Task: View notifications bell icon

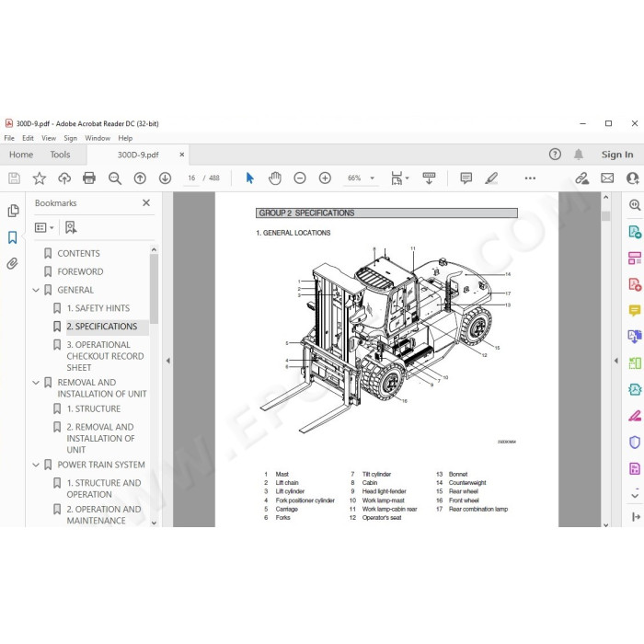Action: 579,155
